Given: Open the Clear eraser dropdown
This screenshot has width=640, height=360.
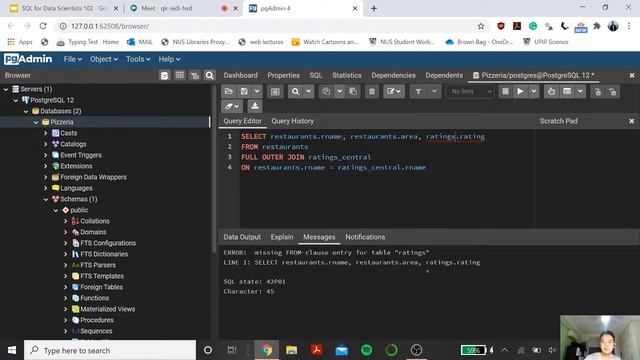Looking at the screenshot, I should tap(232, 106).
